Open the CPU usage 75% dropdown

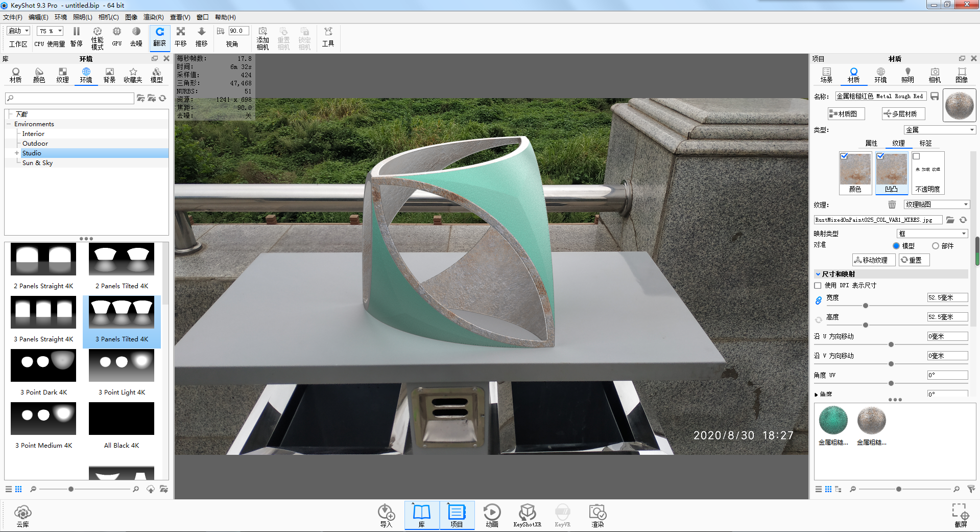pyautogui.click(x=50, y=31)
